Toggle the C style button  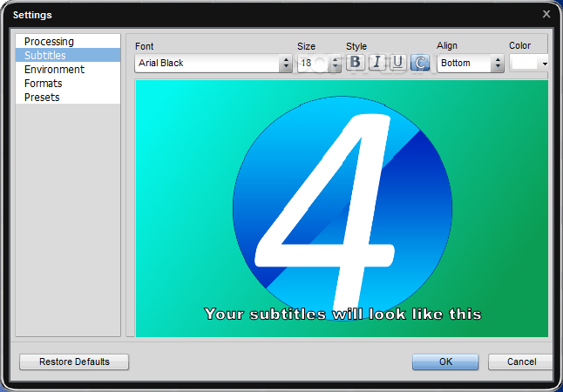click(420, 63)
